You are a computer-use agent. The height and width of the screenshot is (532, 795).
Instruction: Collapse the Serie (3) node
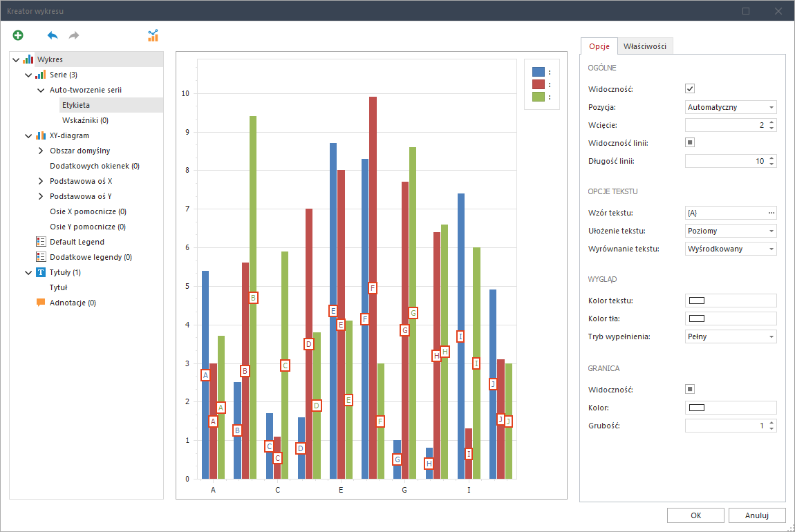point(28,75)
